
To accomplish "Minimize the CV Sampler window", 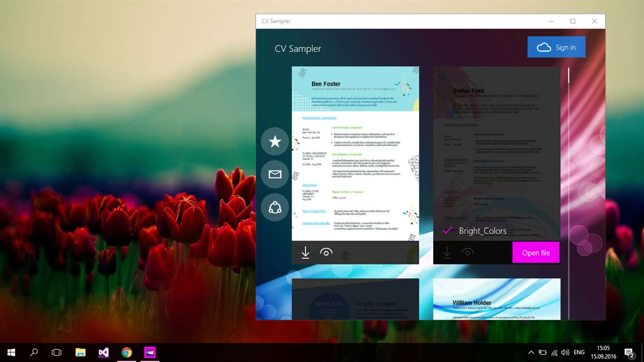I will point(551,21).
